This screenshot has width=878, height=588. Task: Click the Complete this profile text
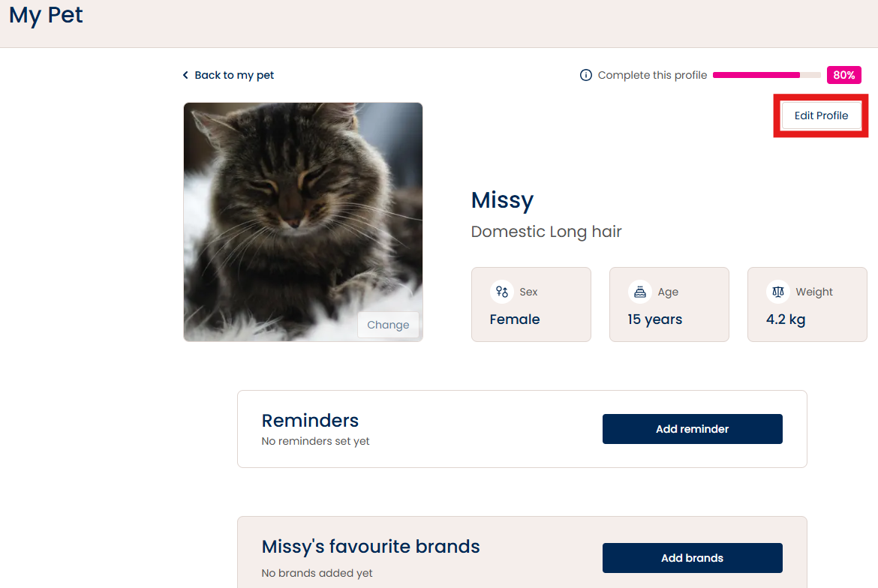point(652,75)
